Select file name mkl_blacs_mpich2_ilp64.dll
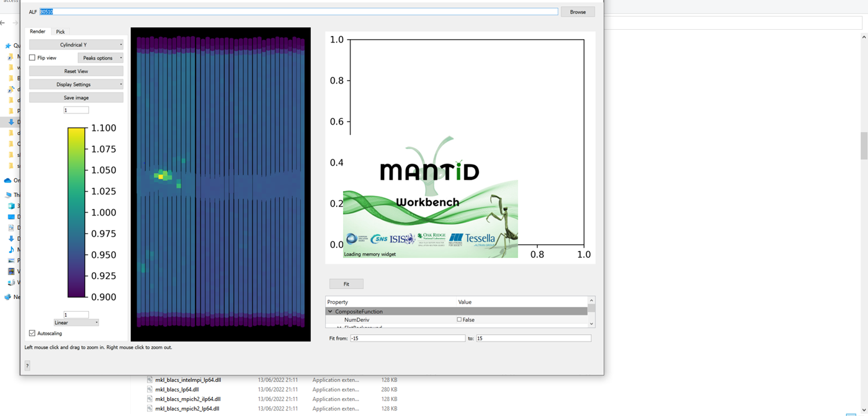Image resolution: width=868 pixels, height=416 pixels. click(188, 399)
